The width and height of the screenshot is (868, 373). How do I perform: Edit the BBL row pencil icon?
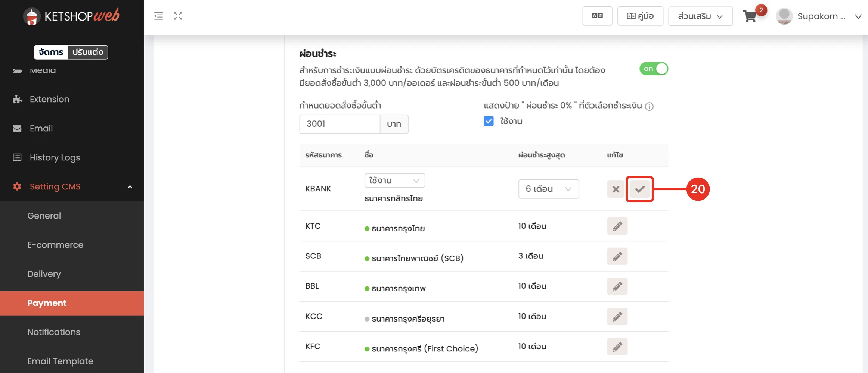[617, 286]
